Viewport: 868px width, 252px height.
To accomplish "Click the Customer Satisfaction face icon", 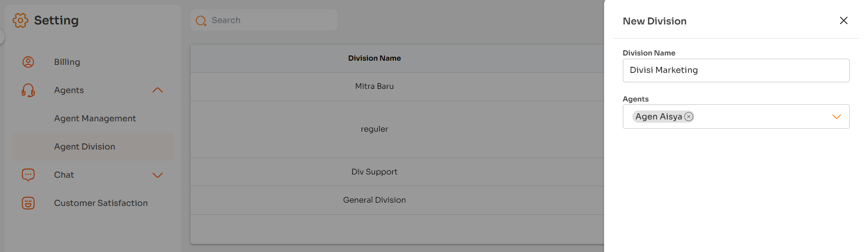I will point(28,203).
